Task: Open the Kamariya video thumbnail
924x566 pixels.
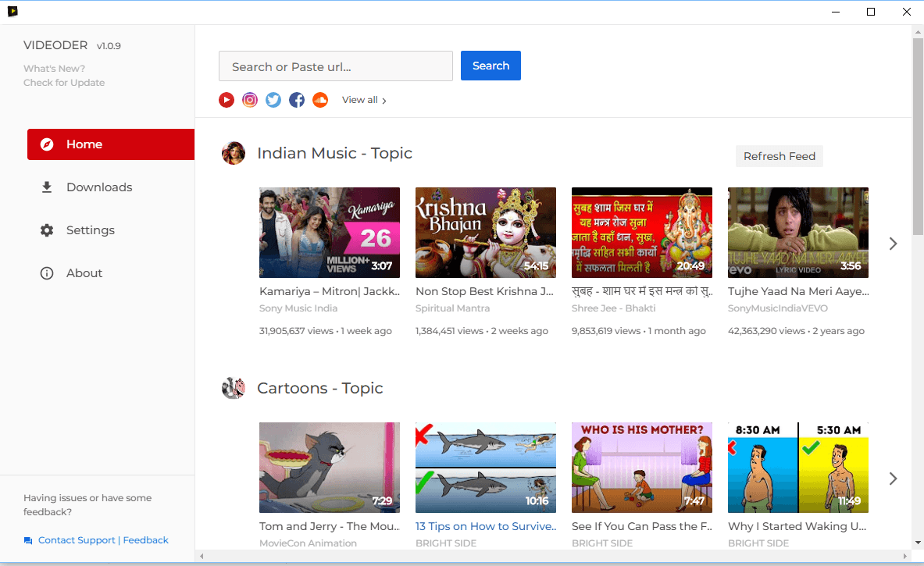Action: click(330, 233)
